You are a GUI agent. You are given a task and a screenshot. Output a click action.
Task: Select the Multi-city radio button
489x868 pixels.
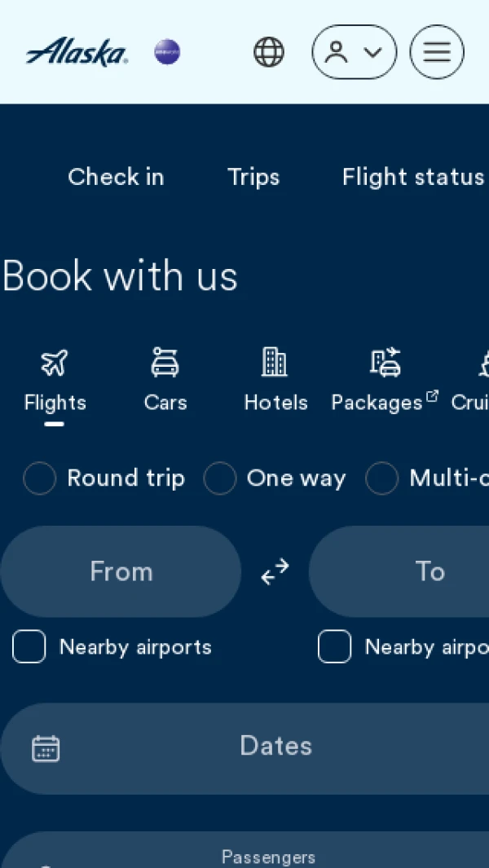point(382,478)
